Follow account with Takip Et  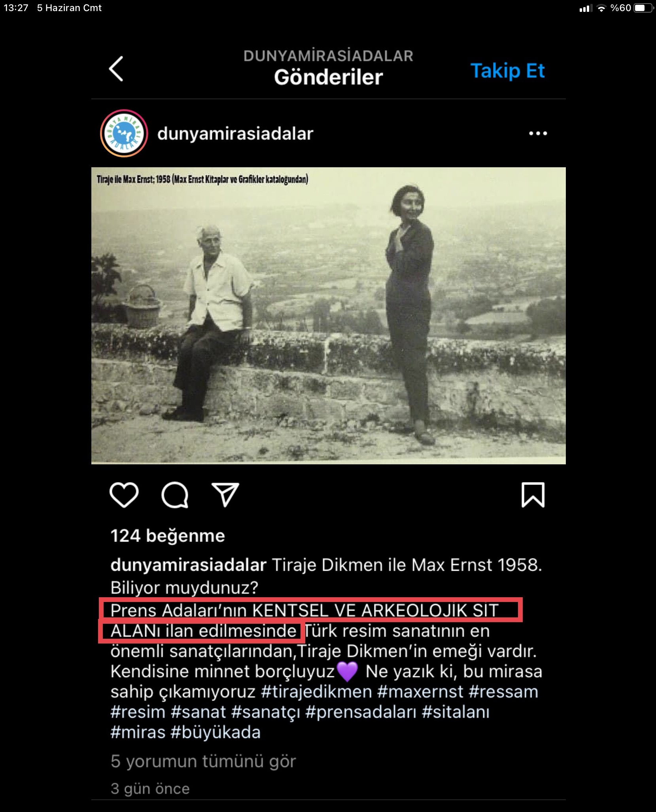pos(508,71)
